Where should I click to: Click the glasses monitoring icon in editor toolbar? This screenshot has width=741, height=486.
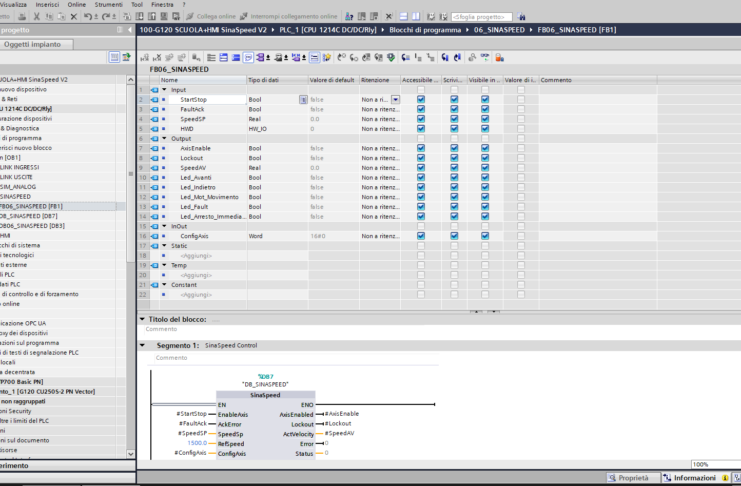point(485,58)
